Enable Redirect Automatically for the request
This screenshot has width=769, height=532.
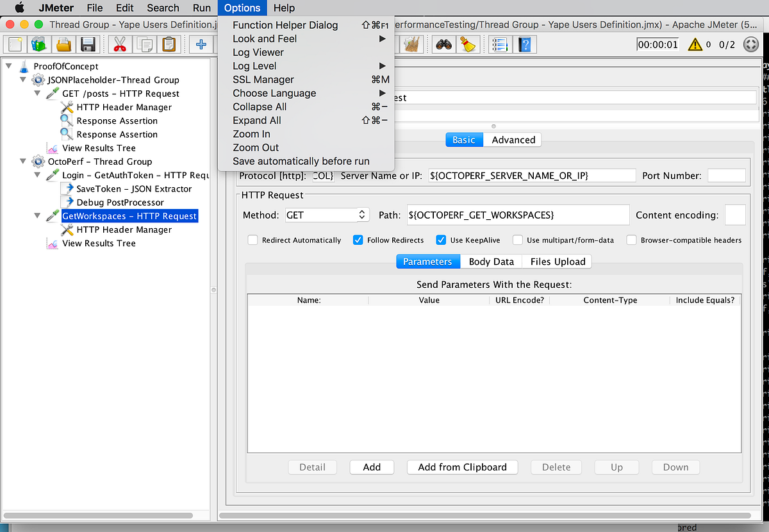coord(252,240)
